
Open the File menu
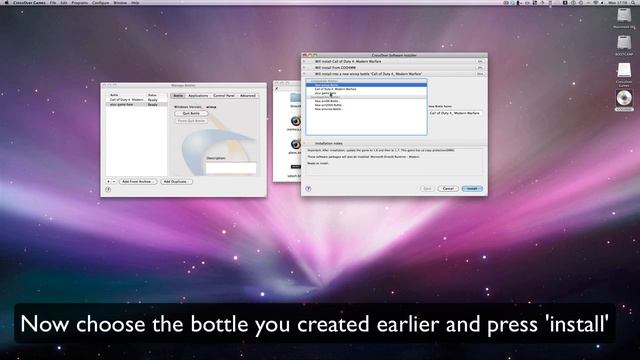[x=53, y=2]
